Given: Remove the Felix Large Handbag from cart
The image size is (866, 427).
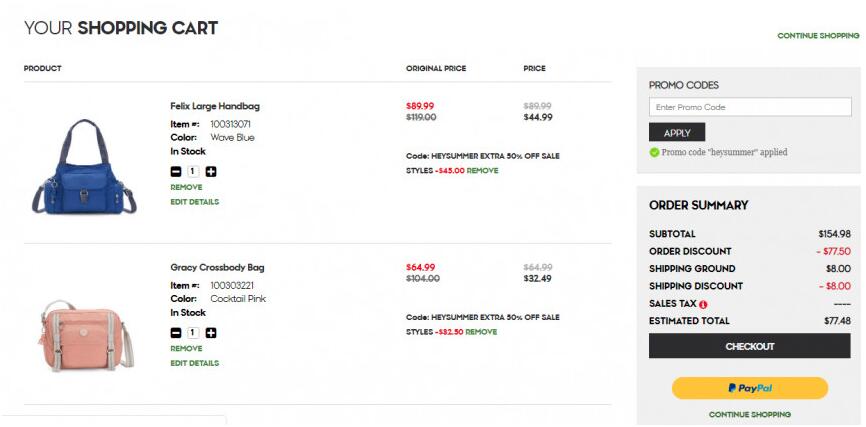Looking at the screenshot, I should 186,187.
